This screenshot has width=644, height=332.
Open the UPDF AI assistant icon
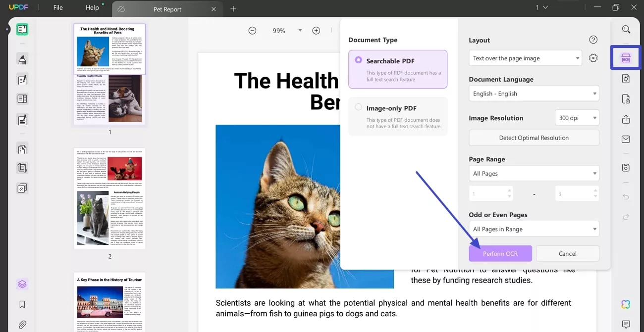(x=626, y=304)
